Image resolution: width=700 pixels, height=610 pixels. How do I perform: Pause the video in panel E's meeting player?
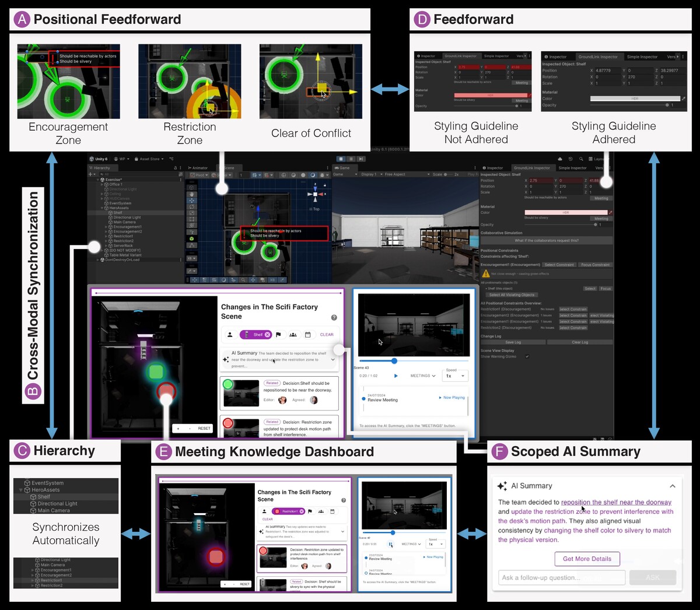[390, 544]
